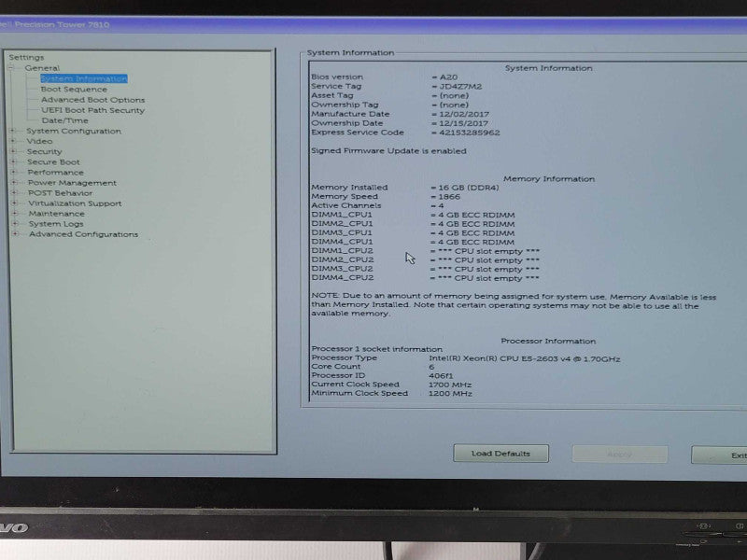Select the Secure Boot category
This screenshot has height=560, width=747.
click(53, 161)
